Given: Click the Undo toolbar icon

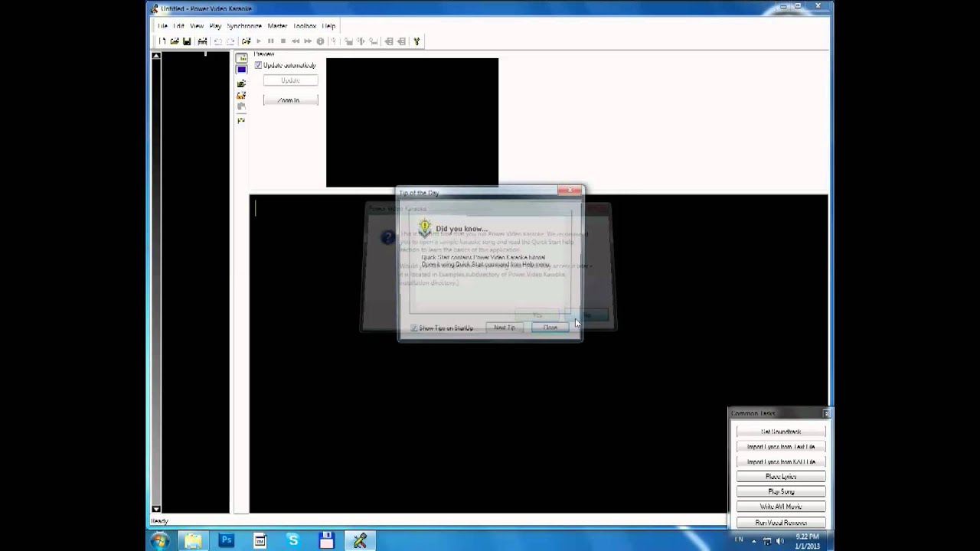Looking at the screenshot, I should pyautogui.click(x=218, y=41).
